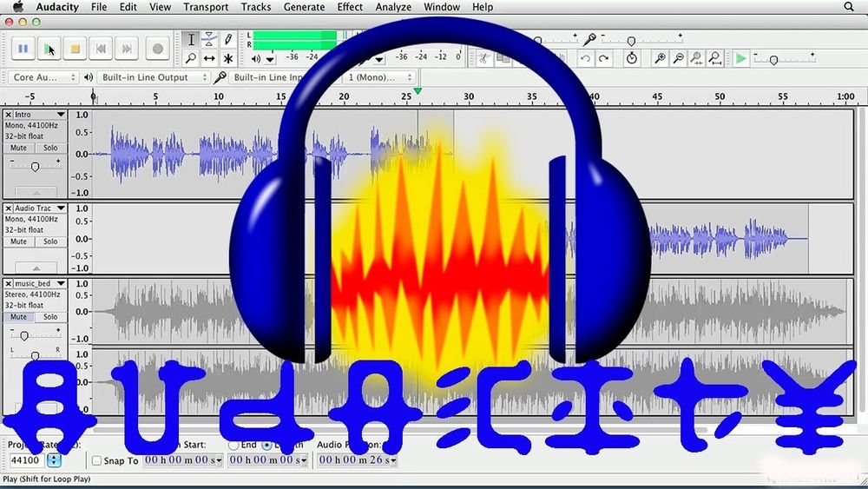868x489 pixels.
Task: Select the Envelope tool
Action: click(209, 40)
